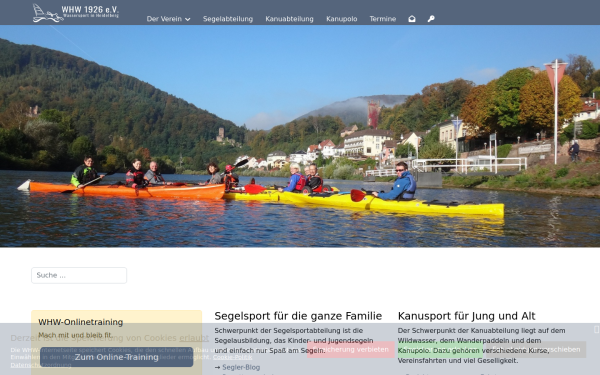
Task: Click the green cookie accept button
Action: pos(440,349)
